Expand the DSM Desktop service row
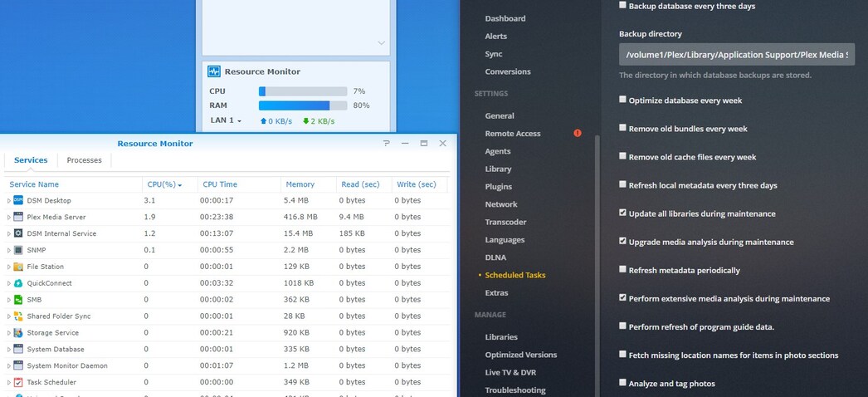Image resolution: width=868 pixels, height=397 pixels. click(x=9, y=200)
